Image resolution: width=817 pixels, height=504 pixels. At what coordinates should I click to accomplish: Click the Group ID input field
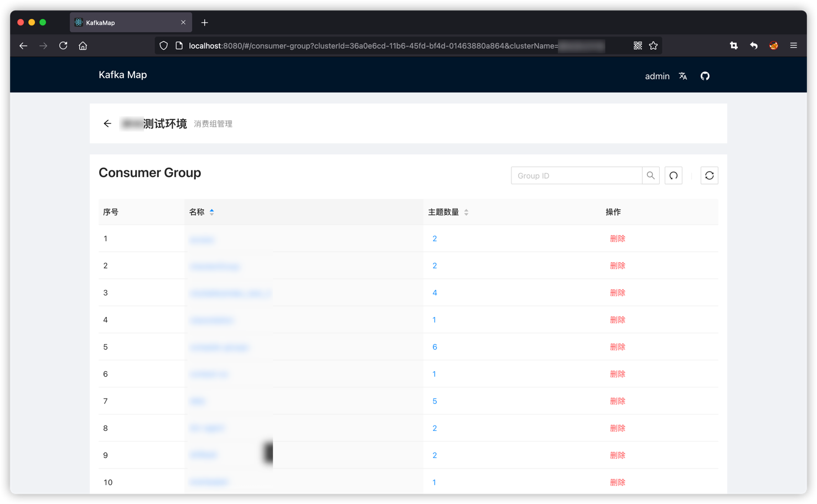pyautogui.click(x=576, y=175)
